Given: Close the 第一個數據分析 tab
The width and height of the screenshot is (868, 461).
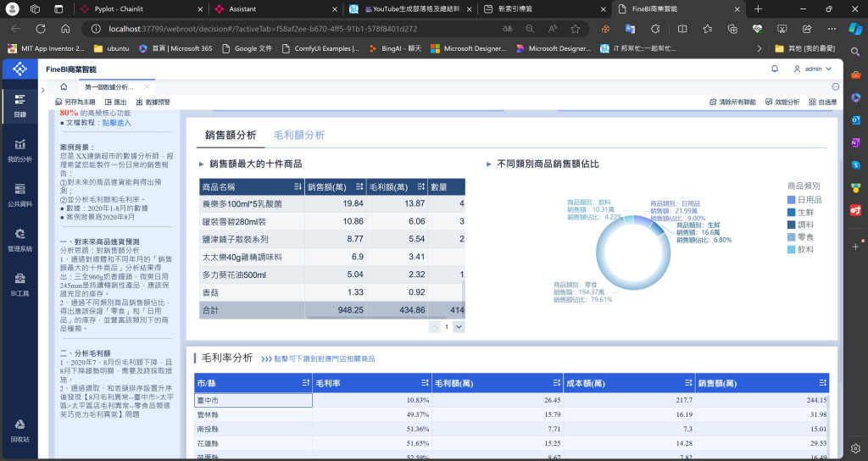Looking at the screenshot, I should (x=147, y=87).
